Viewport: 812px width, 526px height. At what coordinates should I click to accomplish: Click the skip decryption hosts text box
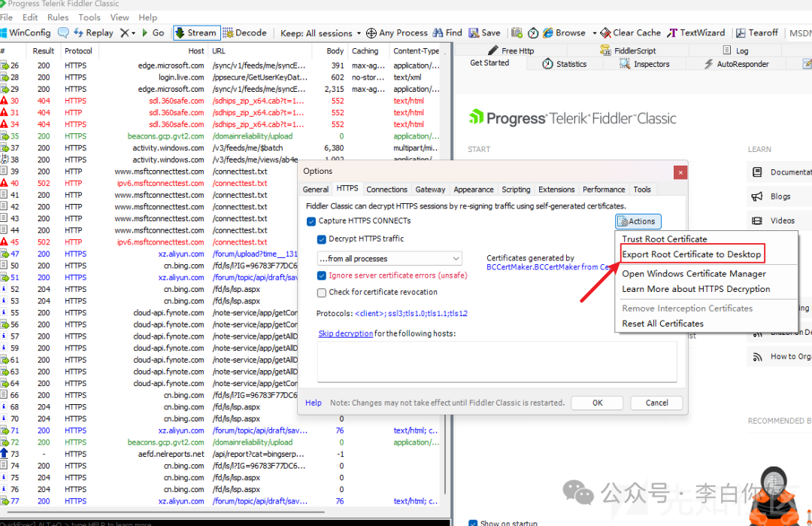click(x=497, y=361)
